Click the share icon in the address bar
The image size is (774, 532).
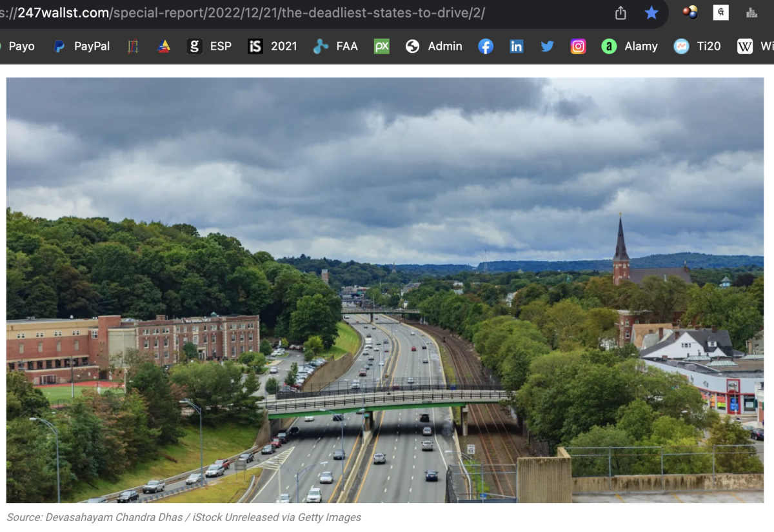620,13
